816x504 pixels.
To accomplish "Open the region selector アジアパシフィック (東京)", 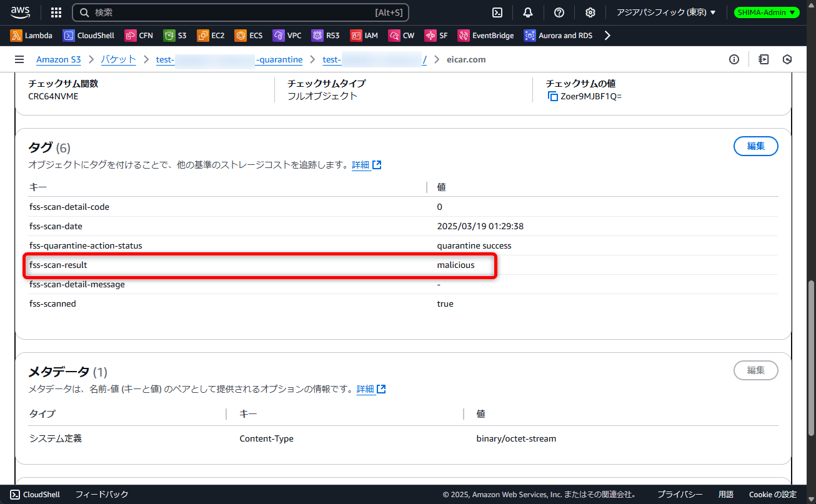I will point(666,12).
